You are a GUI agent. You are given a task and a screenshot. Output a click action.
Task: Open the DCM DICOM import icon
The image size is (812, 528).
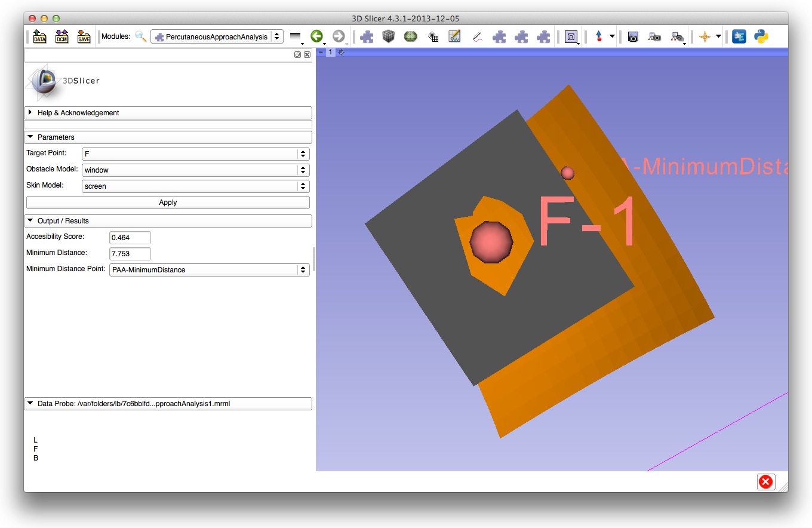click(61, 37)
